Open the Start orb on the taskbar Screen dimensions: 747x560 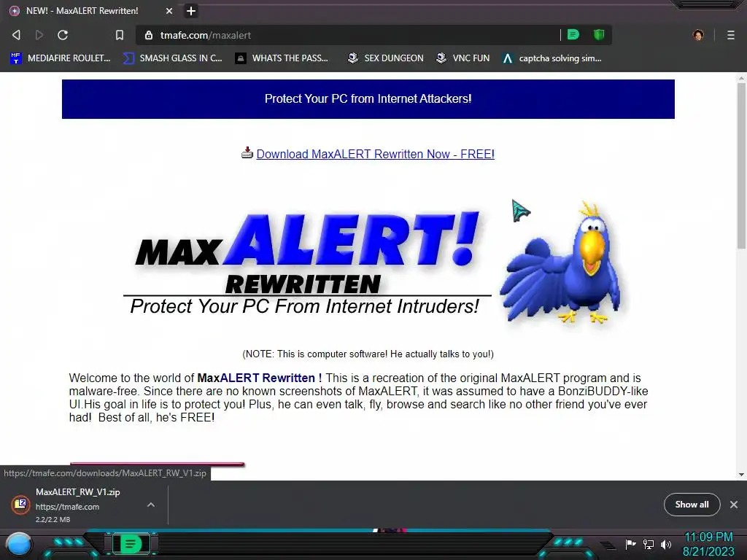[19, 545]
